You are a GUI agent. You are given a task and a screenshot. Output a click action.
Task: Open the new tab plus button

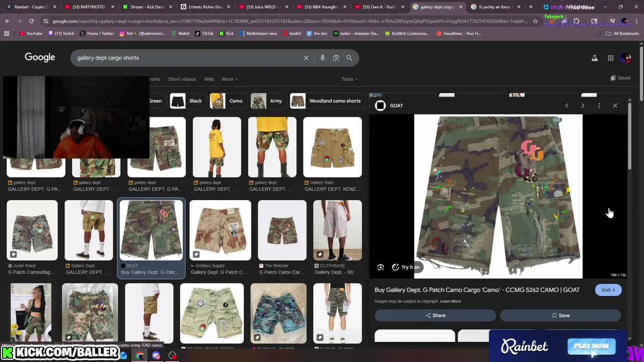[531, 7]
